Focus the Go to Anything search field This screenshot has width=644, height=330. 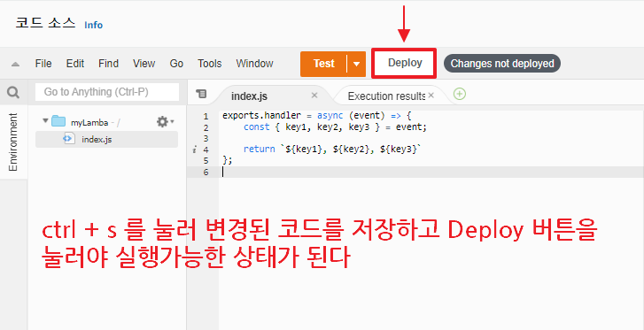coord(107,92)
